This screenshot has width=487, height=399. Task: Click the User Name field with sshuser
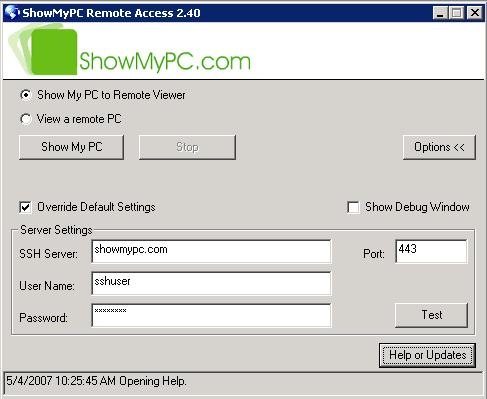click(211, 283)
